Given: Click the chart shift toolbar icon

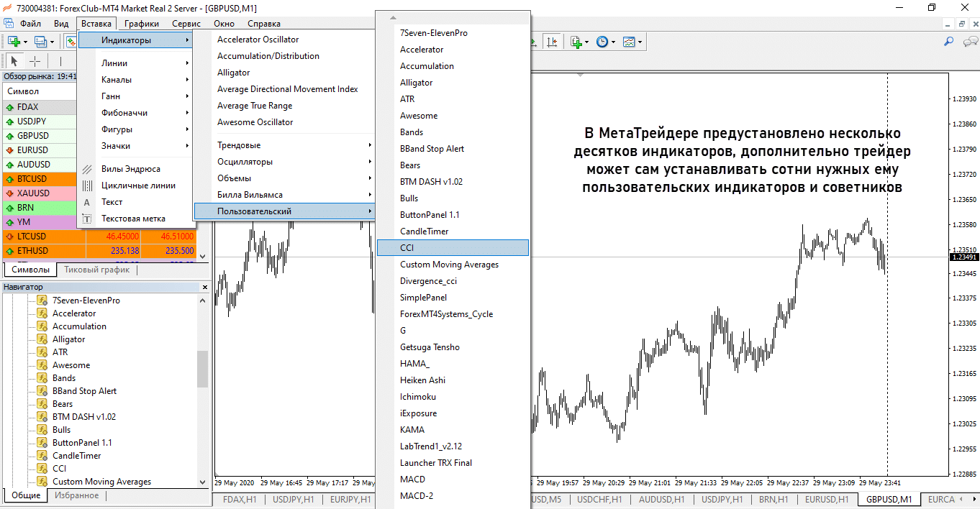Looking at the screenshot, I should click(552, 42).
